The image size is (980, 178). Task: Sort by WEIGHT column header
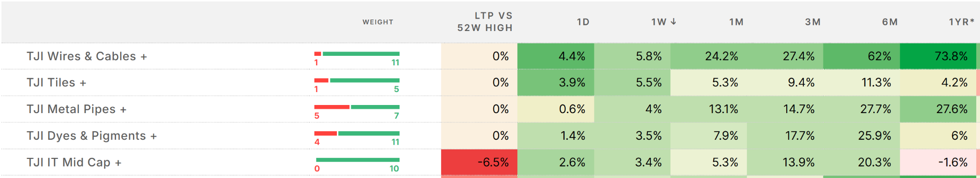click(x=378, y=22)
